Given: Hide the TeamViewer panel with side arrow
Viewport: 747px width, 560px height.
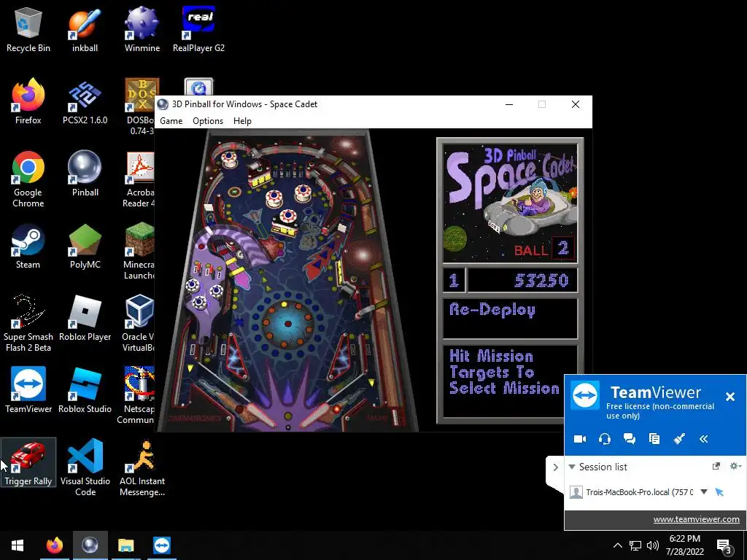Looking at the screenshot, I should point(555,467).
